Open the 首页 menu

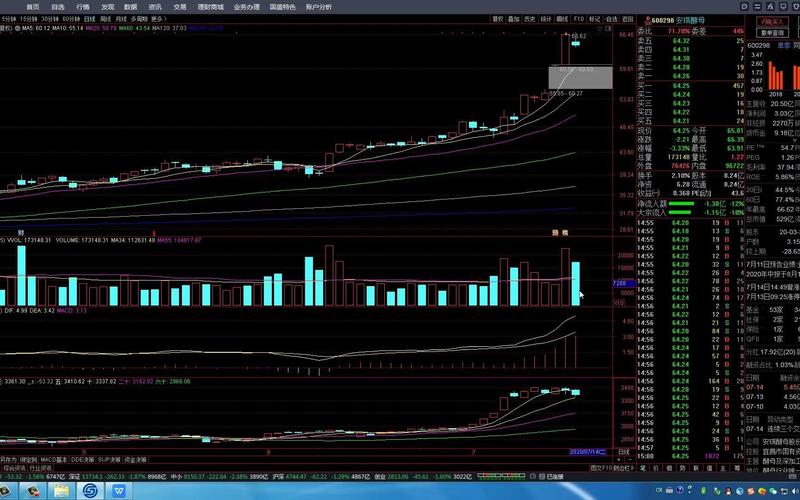coord(33,7)
